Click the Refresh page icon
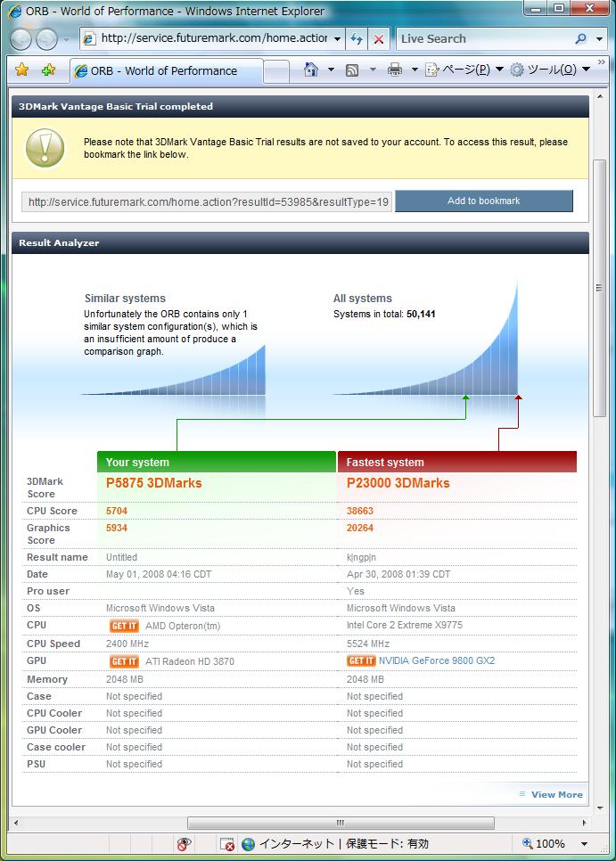Image resolution: width=616 pixels, height=861 pixels. 357,39
